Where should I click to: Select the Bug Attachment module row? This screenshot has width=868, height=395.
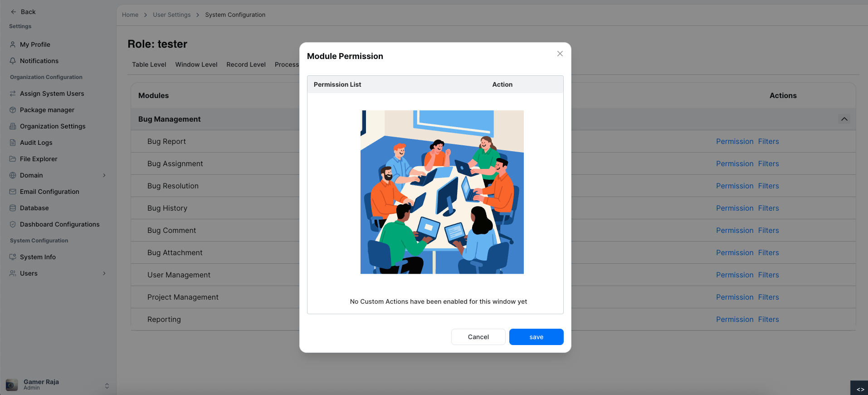click(x=493, y=253)
